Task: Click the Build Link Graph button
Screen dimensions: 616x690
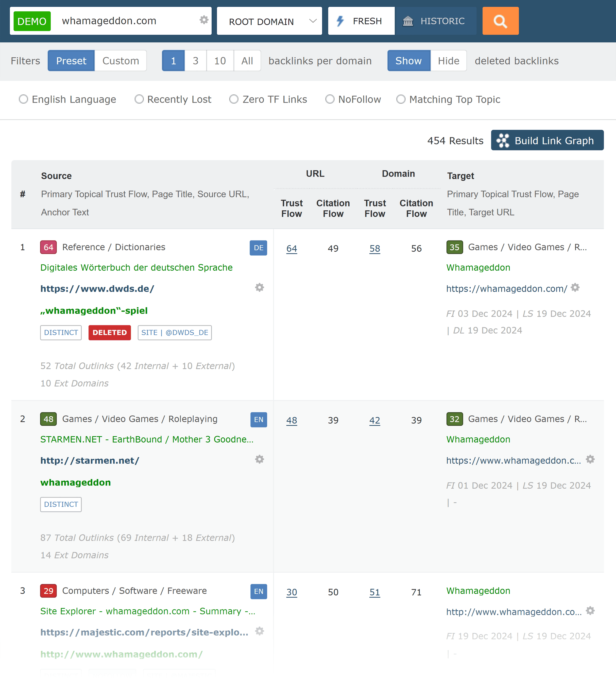Action: click(547, 140)
